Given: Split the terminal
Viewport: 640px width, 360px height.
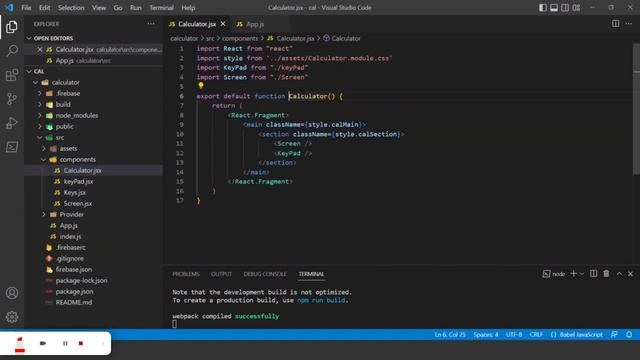Looking at the screenshot, I should coord(593,273).
